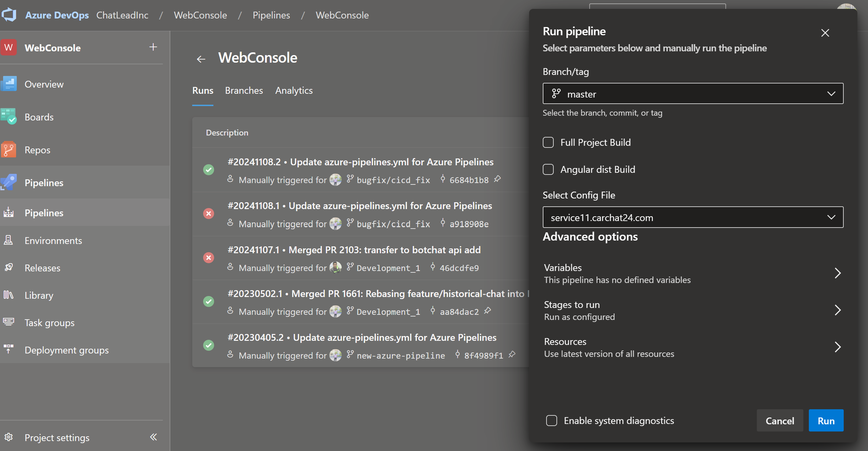Open run #20241108.2 pipeline entry
868x451 pixels.
pyautogui.click(x=360, y=162)
